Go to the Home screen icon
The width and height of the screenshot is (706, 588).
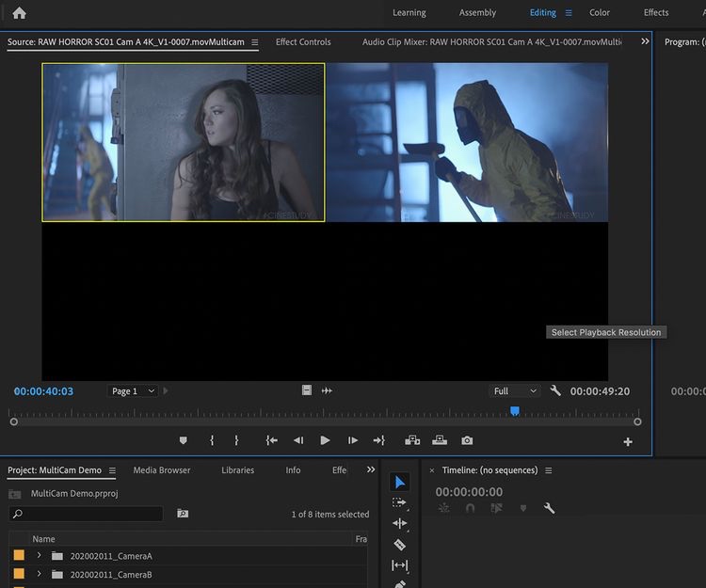(x=19, y=13)
